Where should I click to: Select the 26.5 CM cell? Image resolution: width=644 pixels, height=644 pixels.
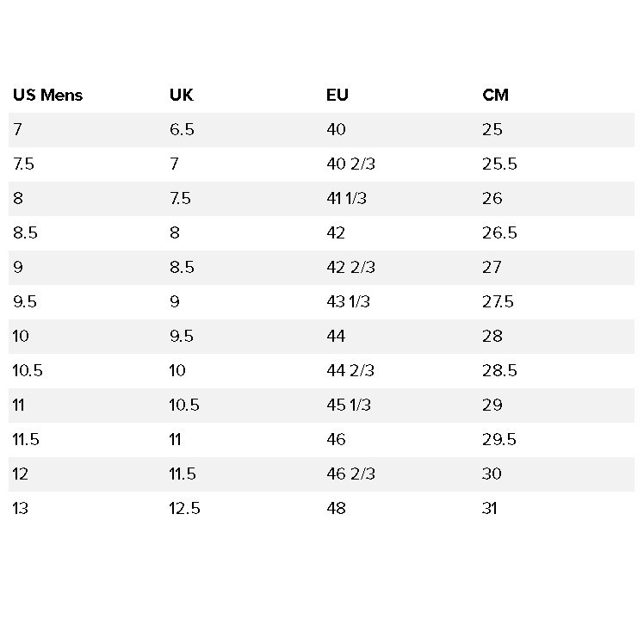[499, 232]
